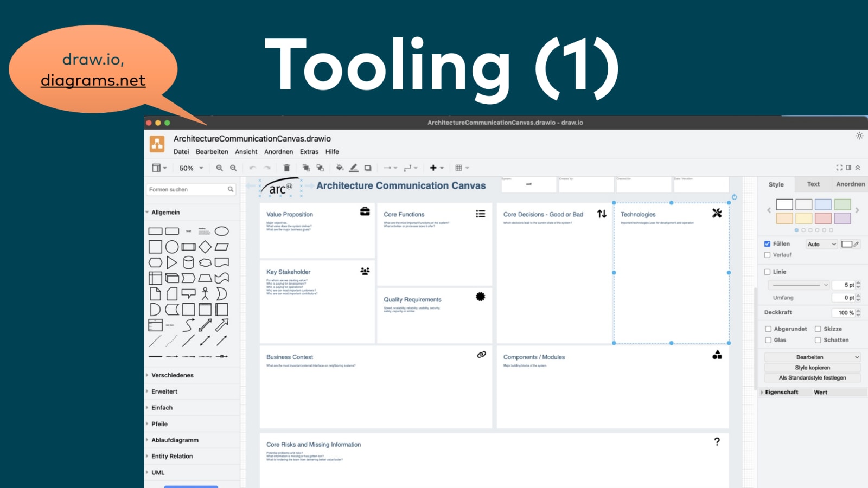
Task: Enter fullscreen mode via the toolbar icon
Action: point(839,168)
